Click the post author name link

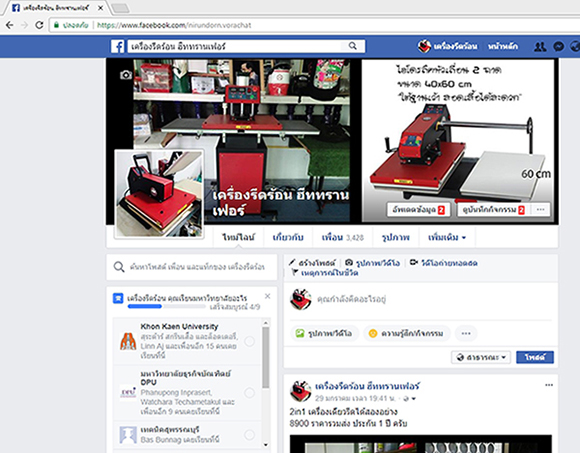pyautogui.click(x=367, y=386)
